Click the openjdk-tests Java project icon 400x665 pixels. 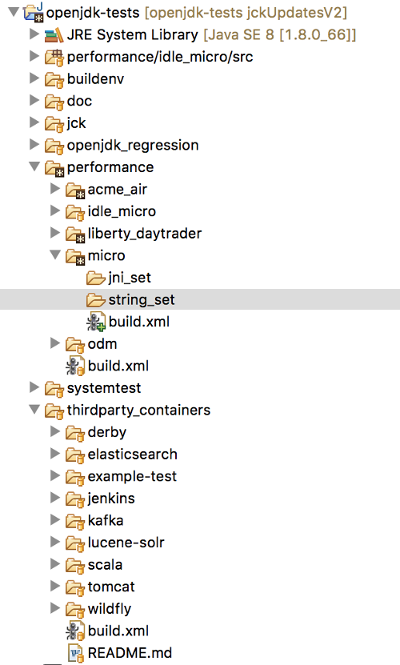pyautogui.click(x=34, y=12)
